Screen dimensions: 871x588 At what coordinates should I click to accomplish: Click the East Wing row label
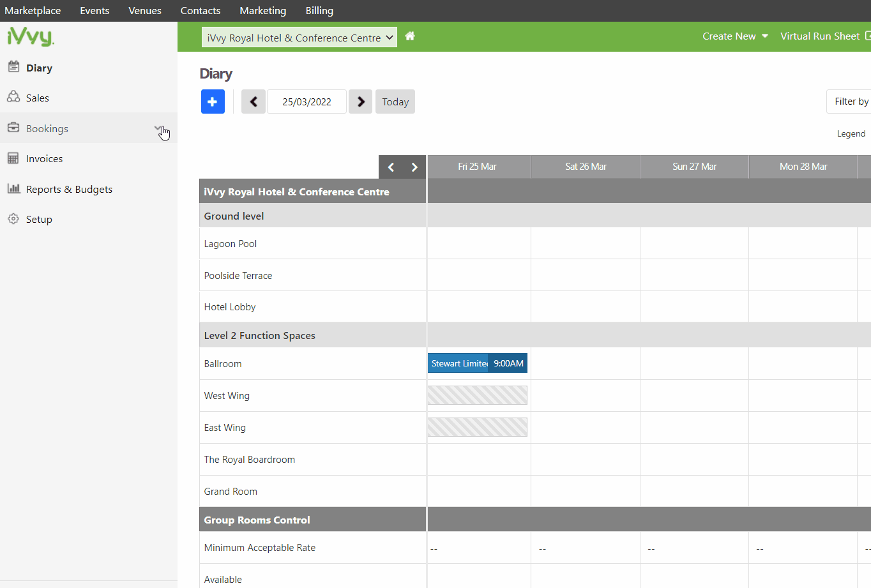(x=225, y=428)
